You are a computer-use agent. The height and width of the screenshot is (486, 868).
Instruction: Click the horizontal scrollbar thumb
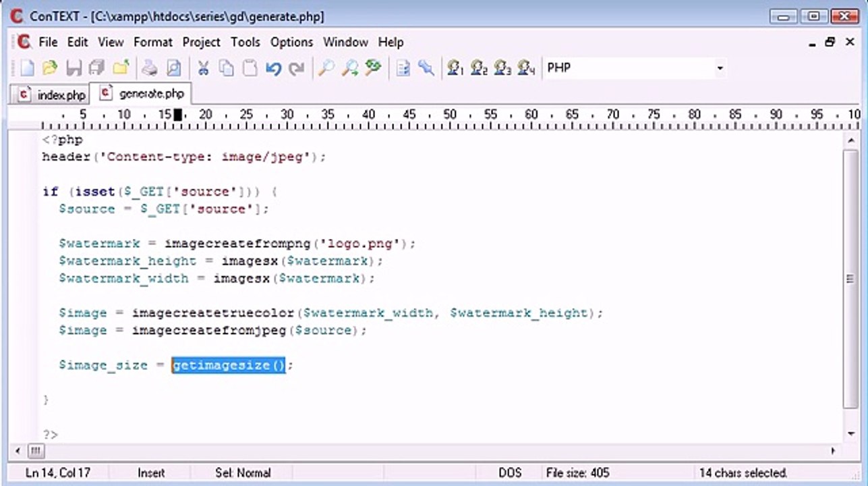36,450
